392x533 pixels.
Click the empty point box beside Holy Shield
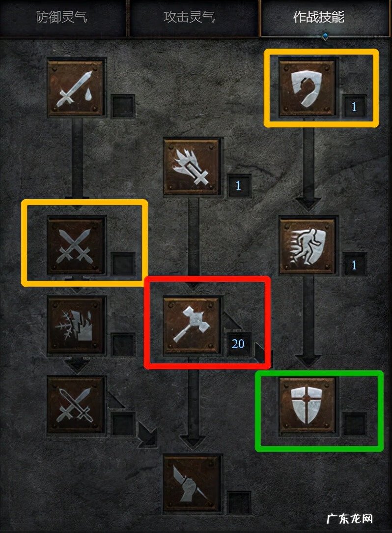click(355, 423)
